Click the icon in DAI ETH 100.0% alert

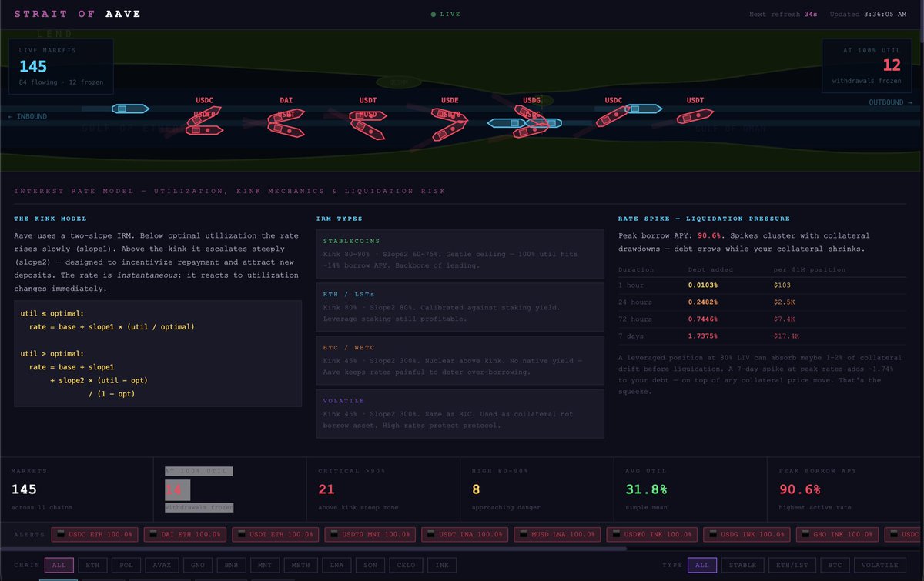[155, 534]
